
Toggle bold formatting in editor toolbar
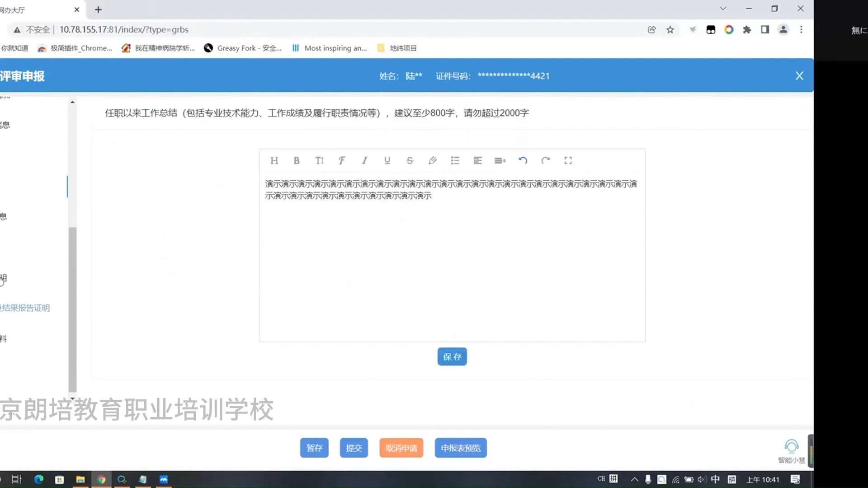tap(297, 160)
